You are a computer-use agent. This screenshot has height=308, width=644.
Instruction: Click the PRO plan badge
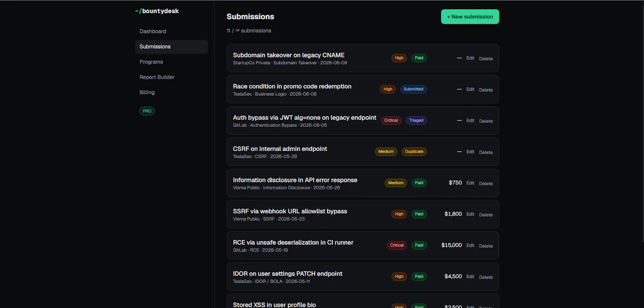click(147, 111)
